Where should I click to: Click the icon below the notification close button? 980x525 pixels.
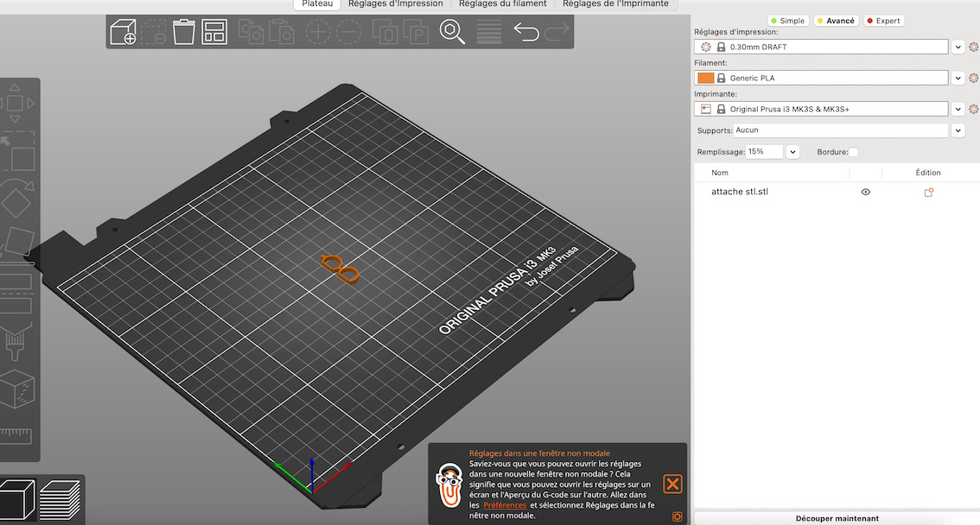click(677, 516)
